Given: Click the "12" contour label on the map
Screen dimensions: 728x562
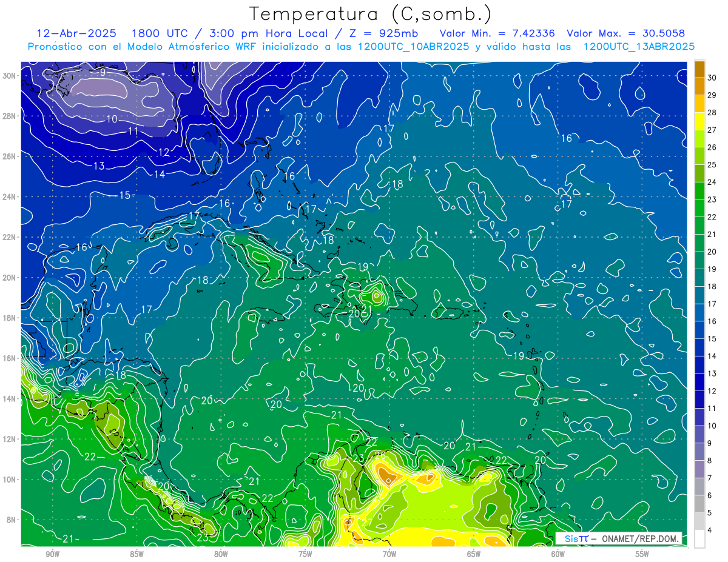Looking at the screenshot, I should point(164,153).
